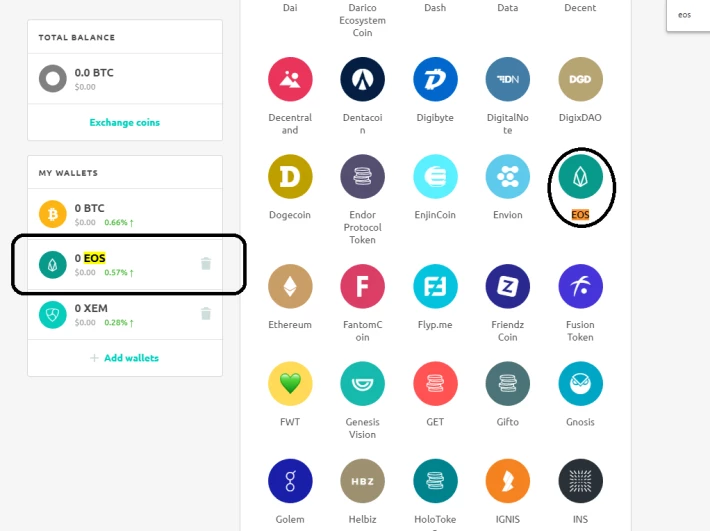Pick the Flyp.me coin icon
710x531 pixels.
pyautogui.click(x=435, y=286)
